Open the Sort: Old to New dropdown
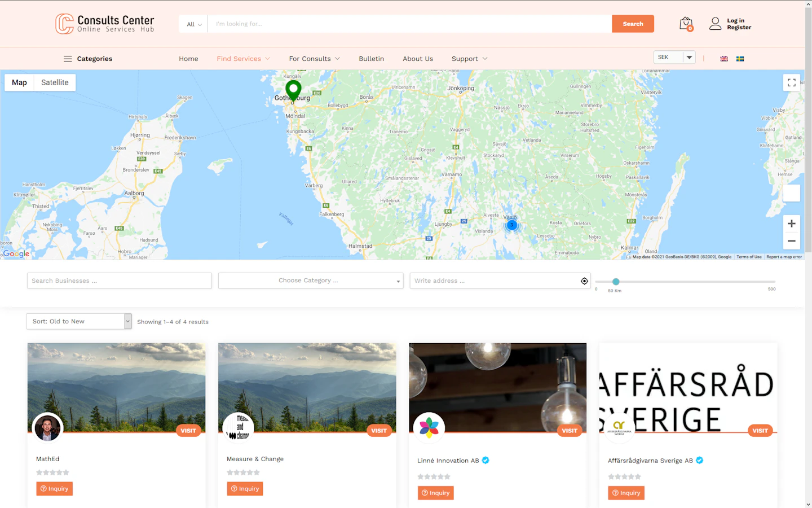The width and height of the screenshot is (812, 508). tap(79, 321)
